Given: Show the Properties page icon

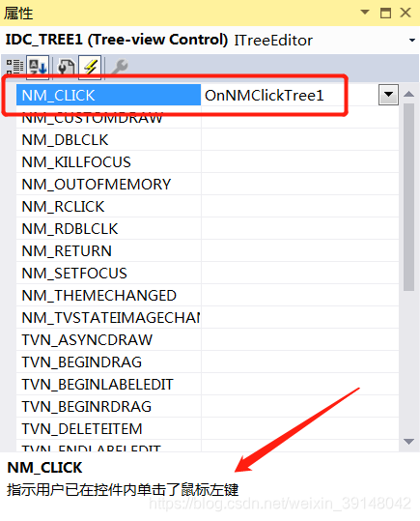Looking at the screenshot, I should tap(66, 67).
